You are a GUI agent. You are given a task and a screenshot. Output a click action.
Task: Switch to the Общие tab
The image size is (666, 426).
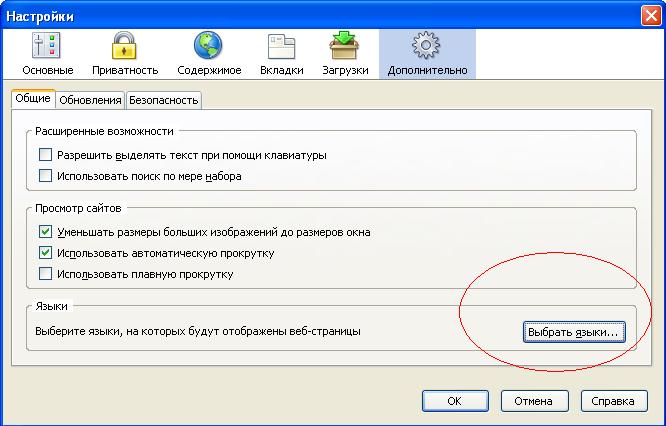33,99
